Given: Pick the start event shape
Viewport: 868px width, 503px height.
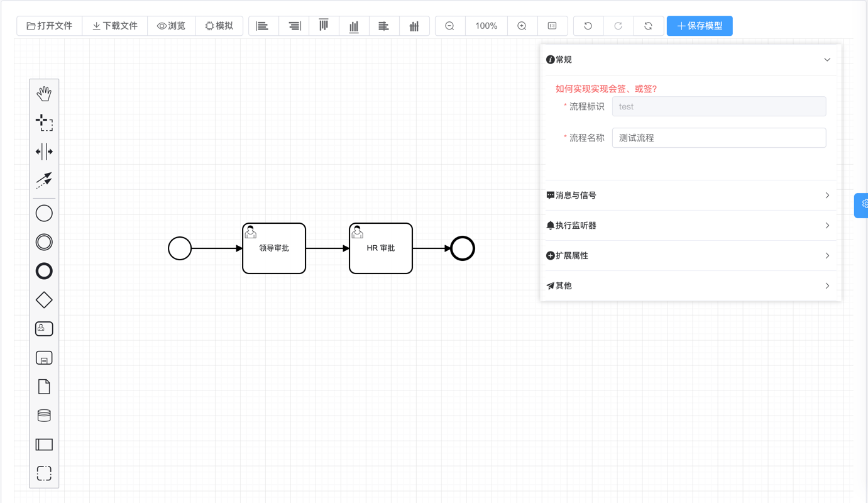Looking at the screenshot, I should click(43, 213).
